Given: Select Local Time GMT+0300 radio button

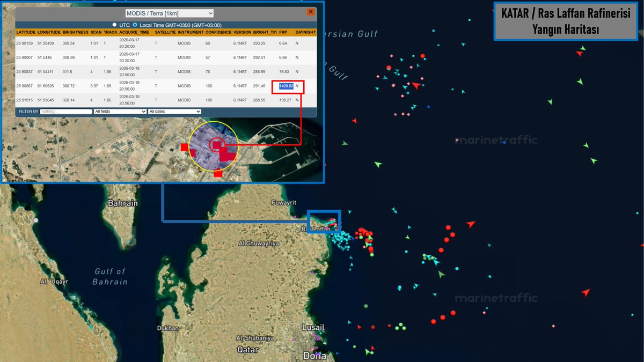Looking at the screenshot, I should [x=135, y=25].
